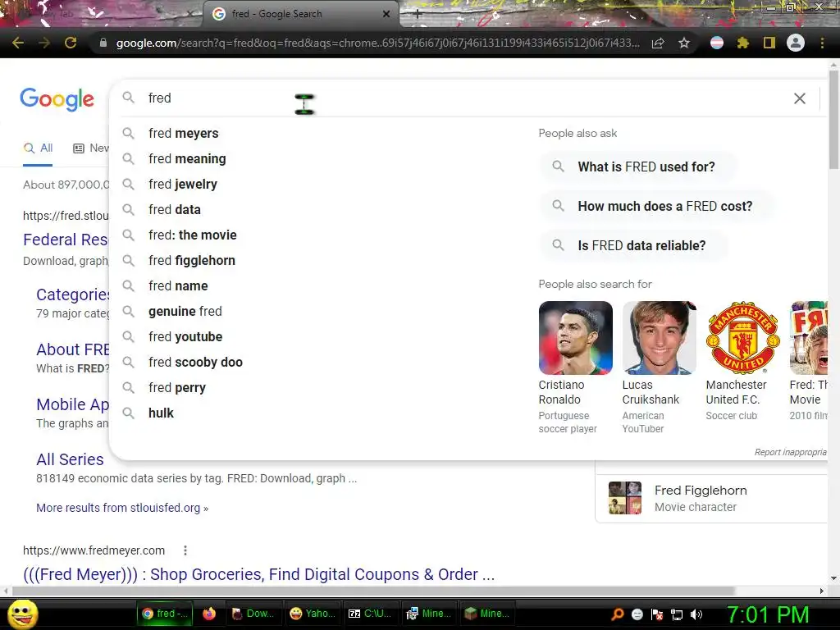Open Cristiano Ronaldo thumbnail
The height and width of the screenshot is (630, 840).
point(575,337)
